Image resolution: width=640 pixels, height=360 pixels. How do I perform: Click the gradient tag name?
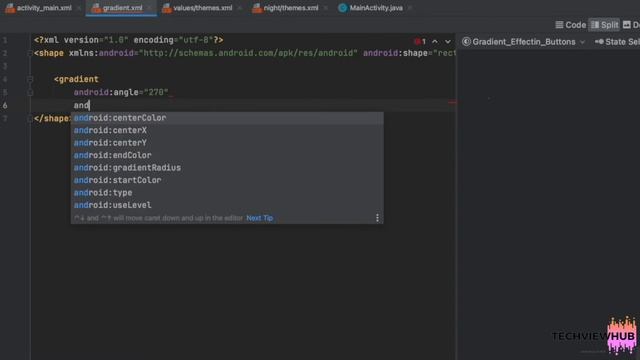coord(78,79)
